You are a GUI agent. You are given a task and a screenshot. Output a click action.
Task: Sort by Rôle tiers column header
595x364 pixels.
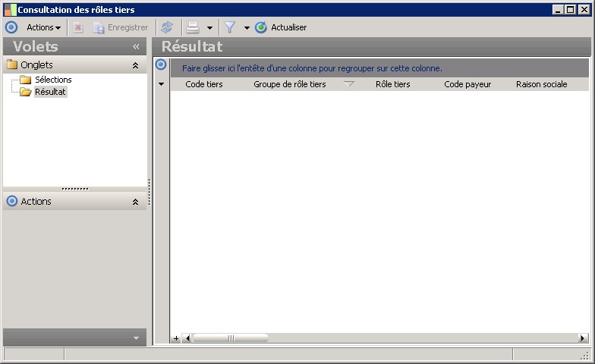pyautogui.click(x=393, y=84)
